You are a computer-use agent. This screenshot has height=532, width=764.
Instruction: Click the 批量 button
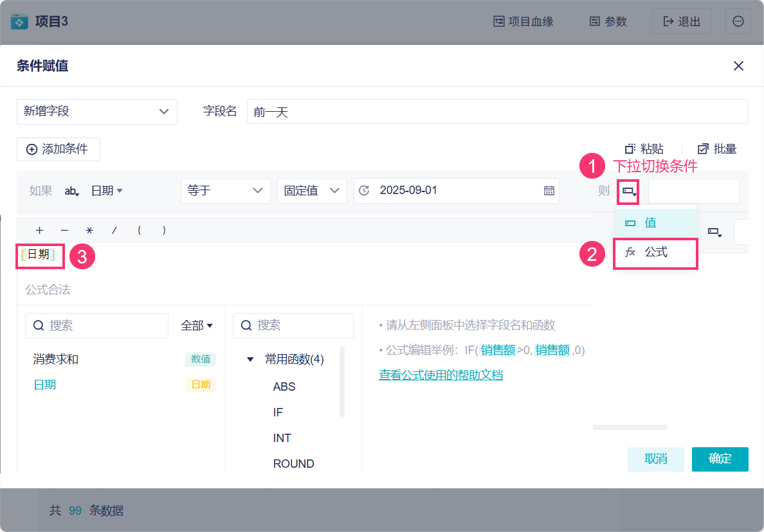click(x=717, y=149)
